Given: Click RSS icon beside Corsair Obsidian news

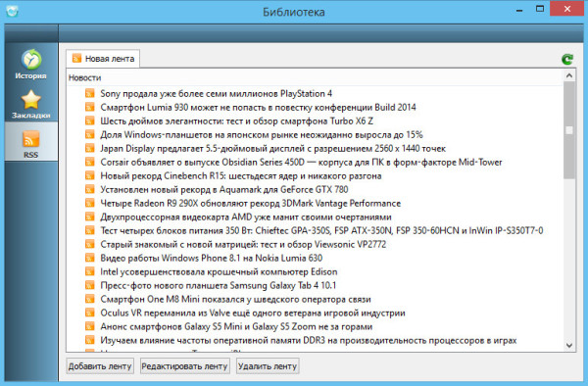Looking at the screenshot, I should (x=89, y=162).
